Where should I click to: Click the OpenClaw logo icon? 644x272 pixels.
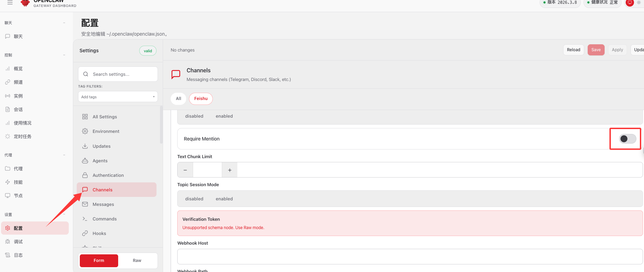point(25,3)
